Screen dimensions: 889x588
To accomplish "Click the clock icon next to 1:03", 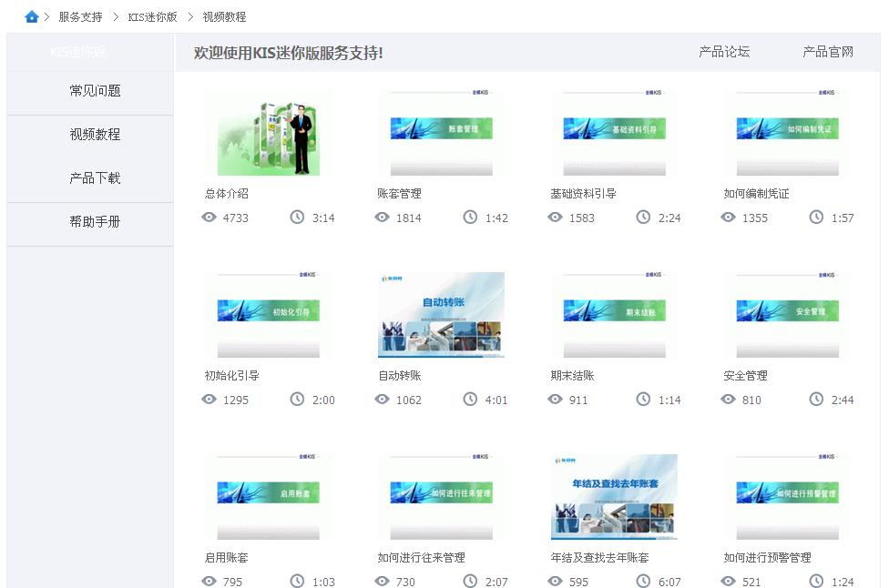I will coord(297,581).
